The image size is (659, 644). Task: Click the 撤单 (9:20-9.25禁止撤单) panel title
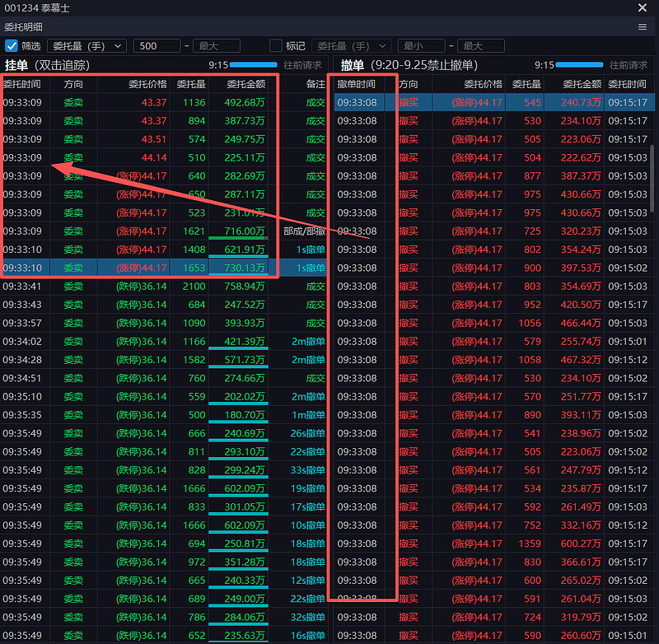pos(409,65)
